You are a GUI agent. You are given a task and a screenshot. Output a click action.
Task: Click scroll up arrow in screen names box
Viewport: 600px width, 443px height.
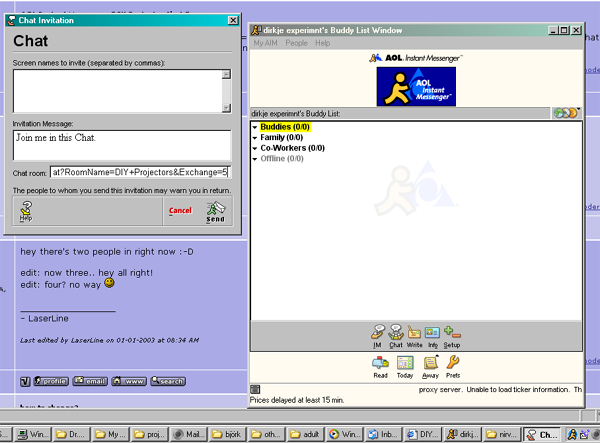(x=227, y=74)
